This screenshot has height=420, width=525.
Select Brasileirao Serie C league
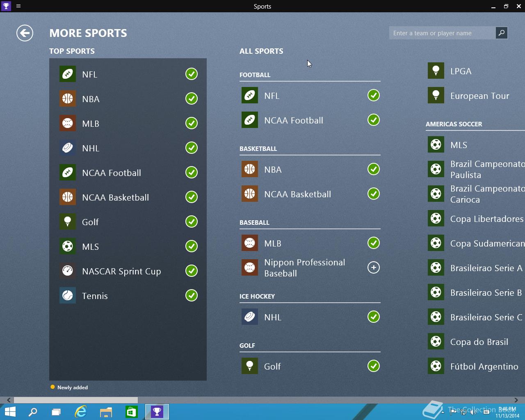click(475, 317)
